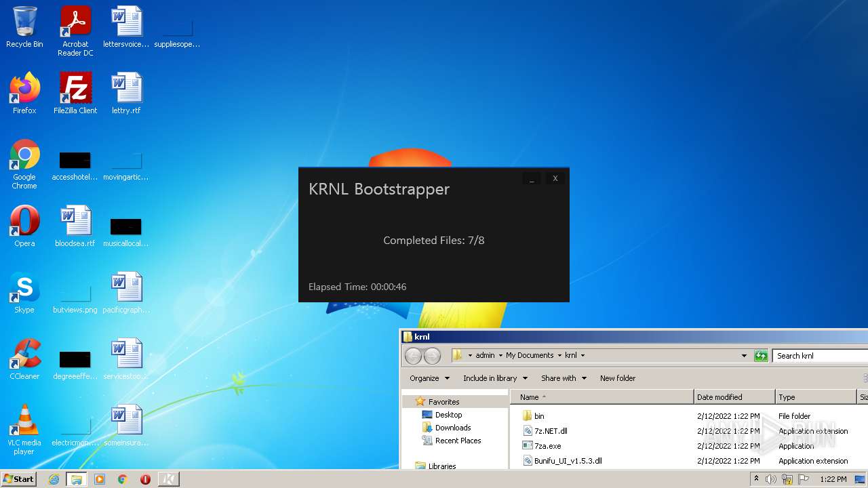Open the Action Center flag icon

[x=804, y=479]
